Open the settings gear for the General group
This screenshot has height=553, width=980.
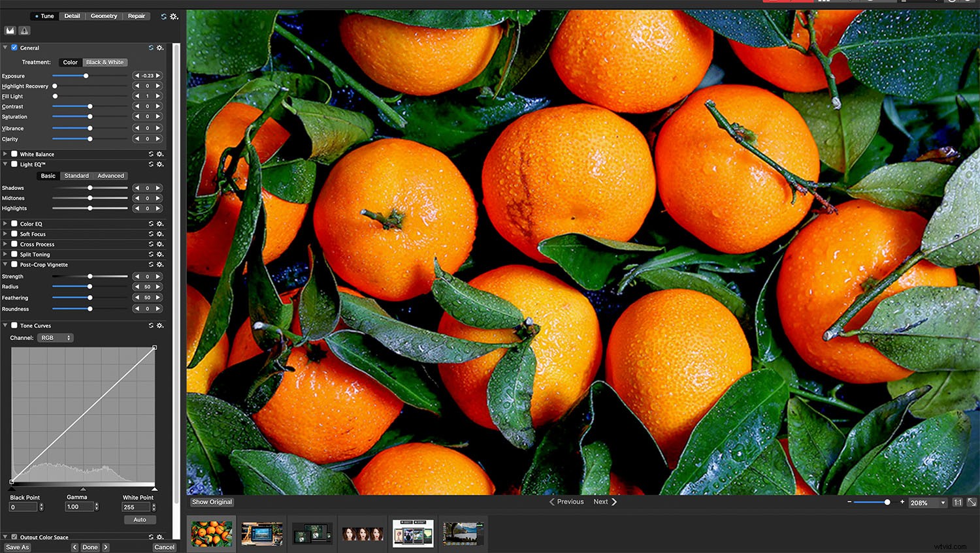click(160, 48)
